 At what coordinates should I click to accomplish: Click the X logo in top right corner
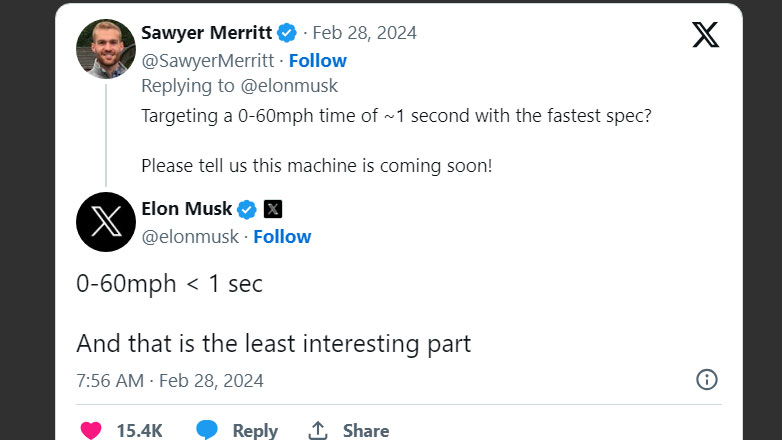pos(705,34)
